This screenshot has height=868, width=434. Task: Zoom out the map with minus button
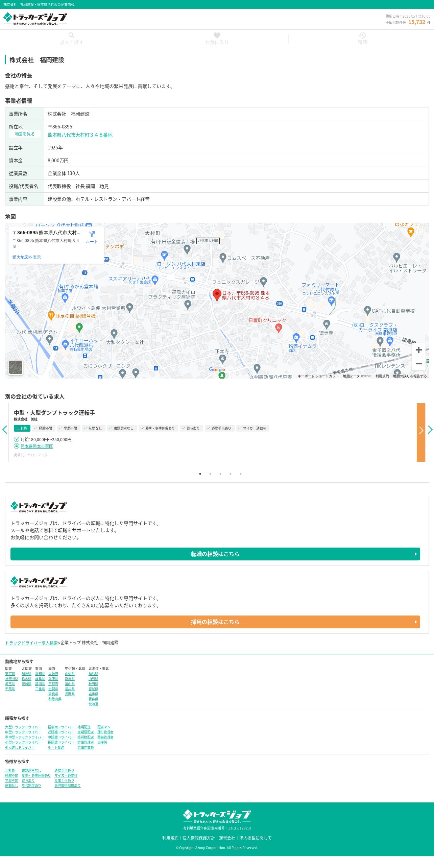coord(418,364)
